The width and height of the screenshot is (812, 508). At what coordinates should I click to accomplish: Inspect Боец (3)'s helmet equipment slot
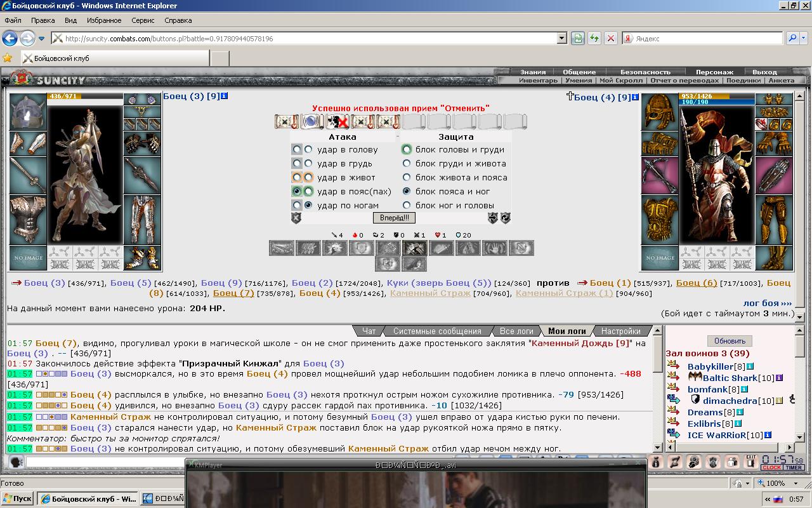28,112
